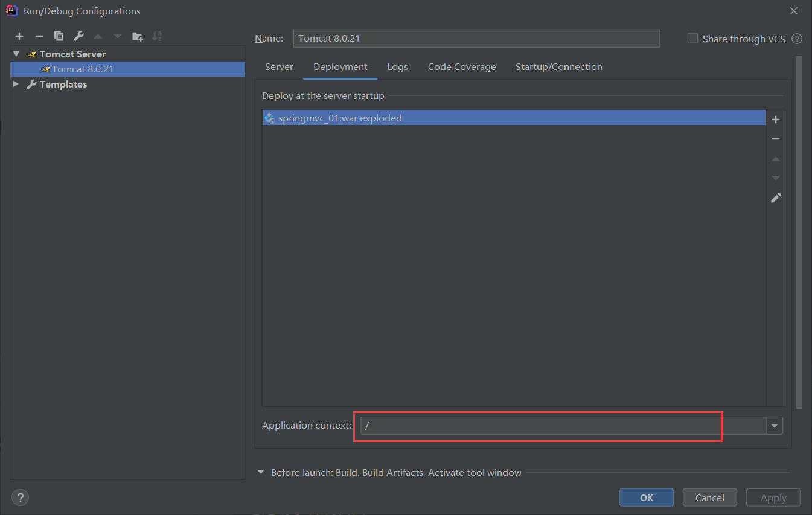Expand the Templates tree node
The image size is (812, 515).
tap(16, 85)
